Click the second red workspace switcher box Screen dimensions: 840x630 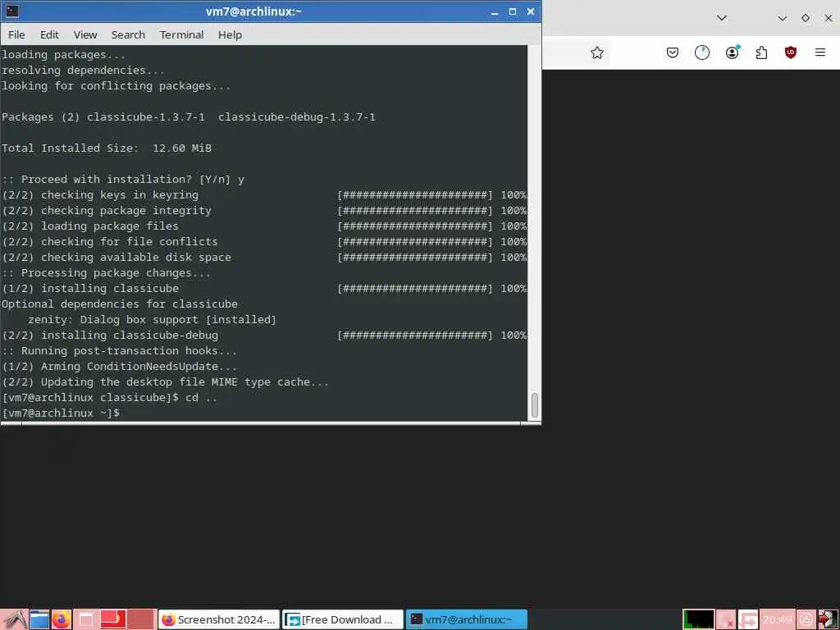coord(141,619)
